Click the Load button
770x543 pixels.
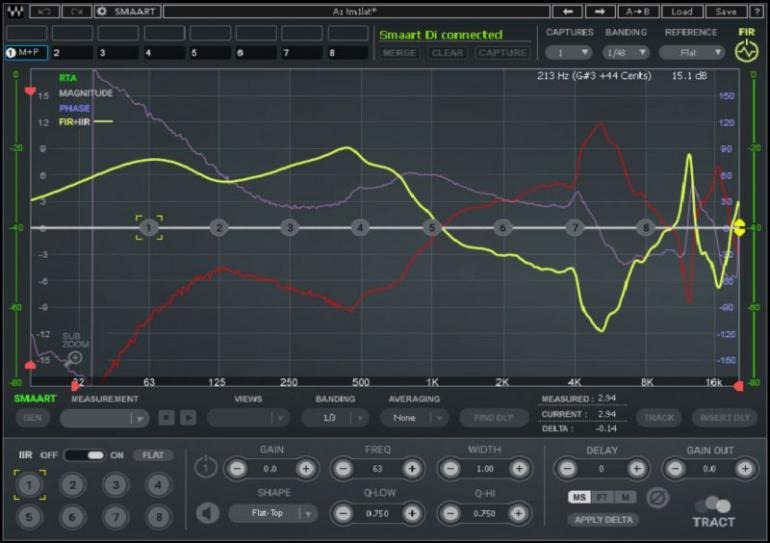[682, 11]
